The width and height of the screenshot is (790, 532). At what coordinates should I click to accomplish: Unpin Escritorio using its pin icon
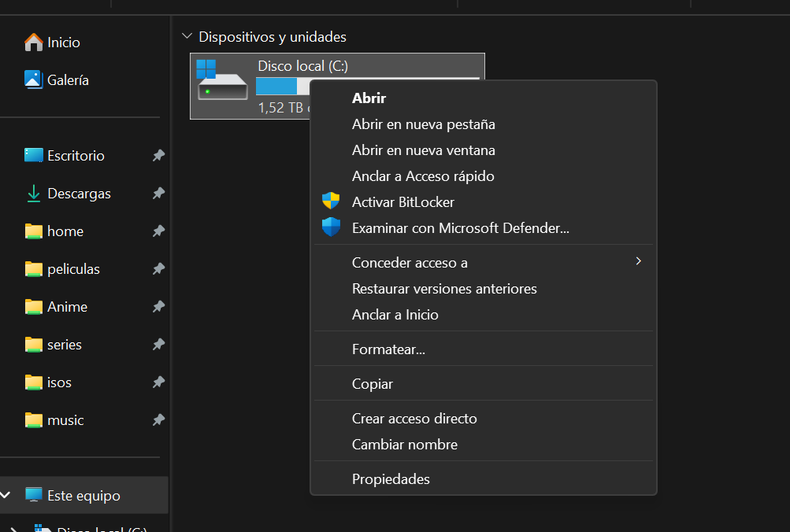158,155
